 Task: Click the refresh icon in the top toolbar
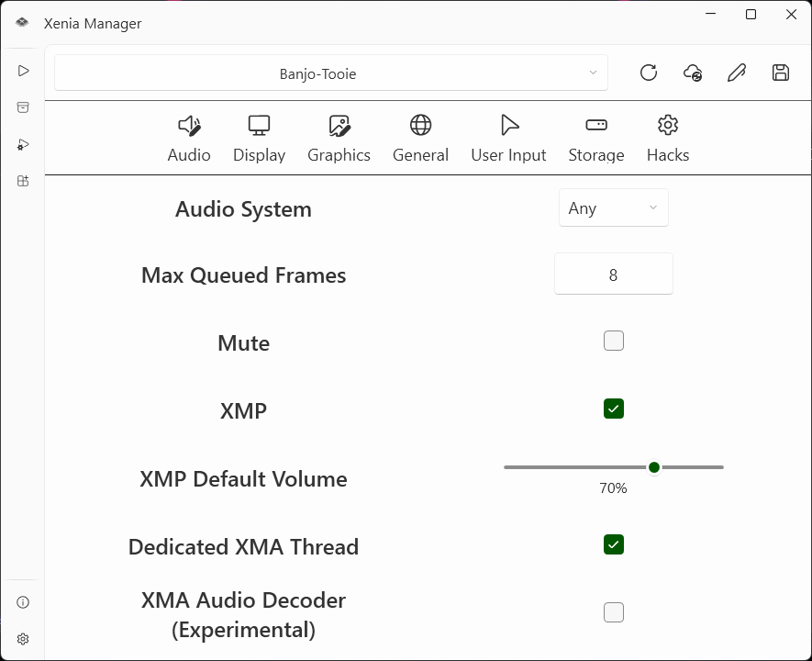point(649,73)
